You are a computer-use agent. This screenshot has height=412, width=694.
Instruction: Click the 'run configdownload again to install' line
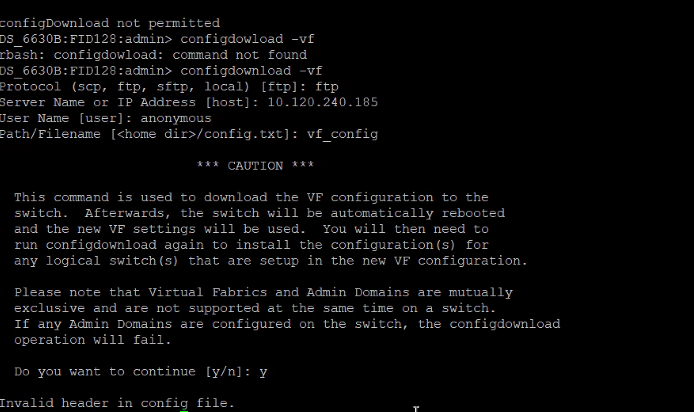coord(251,245)
